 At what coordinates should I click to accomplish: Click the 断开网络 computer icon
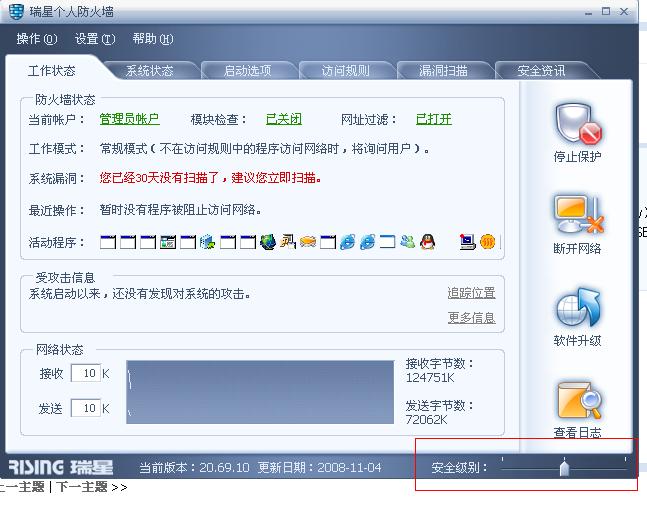577,215
